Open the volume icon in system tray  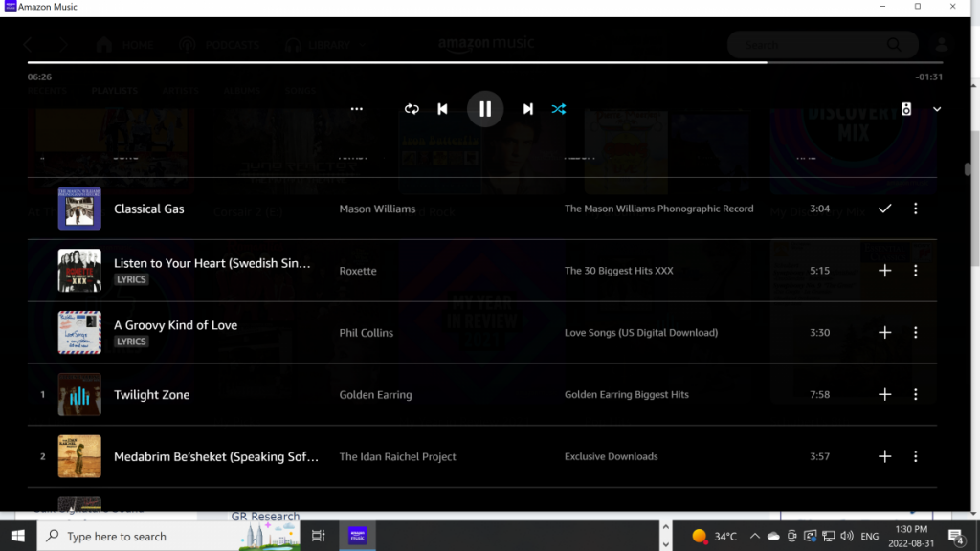tap(847, 536)
